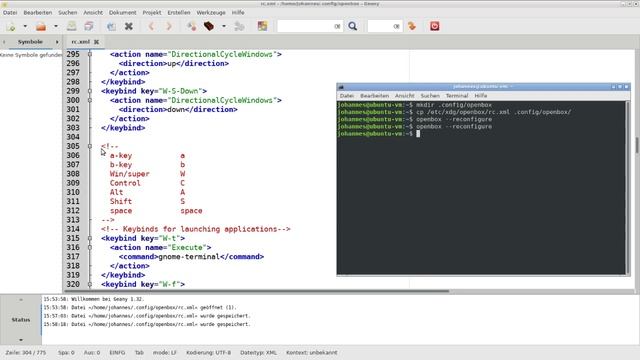Click the Run gears icon

pyautogui.click(x=239, y=27)
